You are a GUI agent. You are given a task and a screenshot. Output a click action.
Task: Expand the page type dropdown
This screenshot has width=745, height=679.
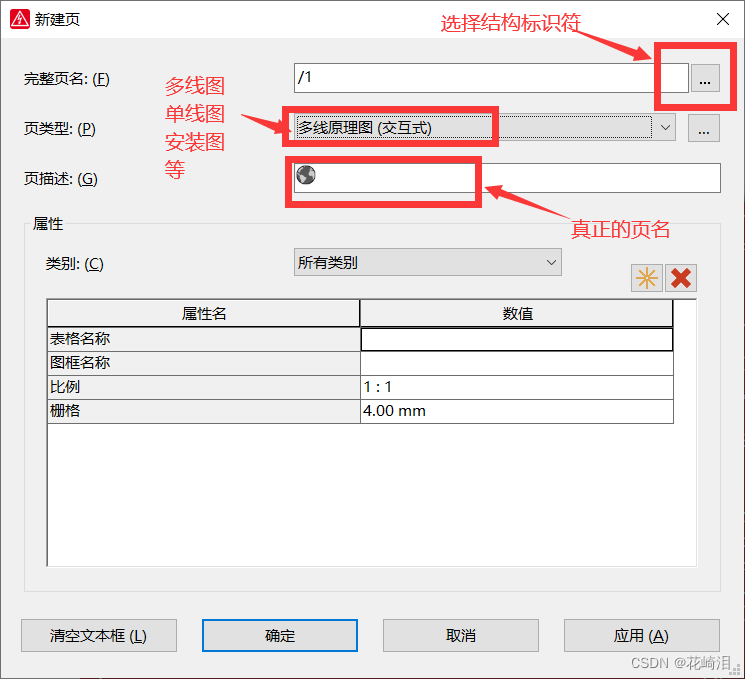tap(665, 127)
